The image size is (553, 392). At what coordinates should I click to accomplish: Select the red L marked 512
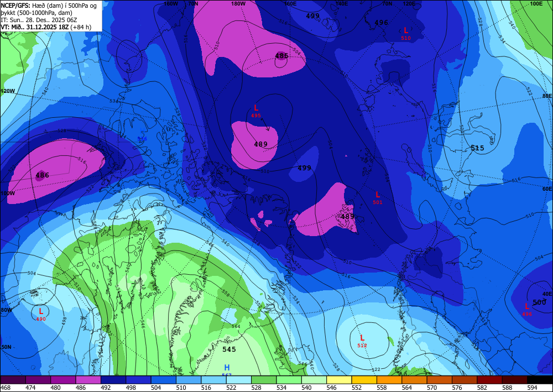click(x=362, y=338)
